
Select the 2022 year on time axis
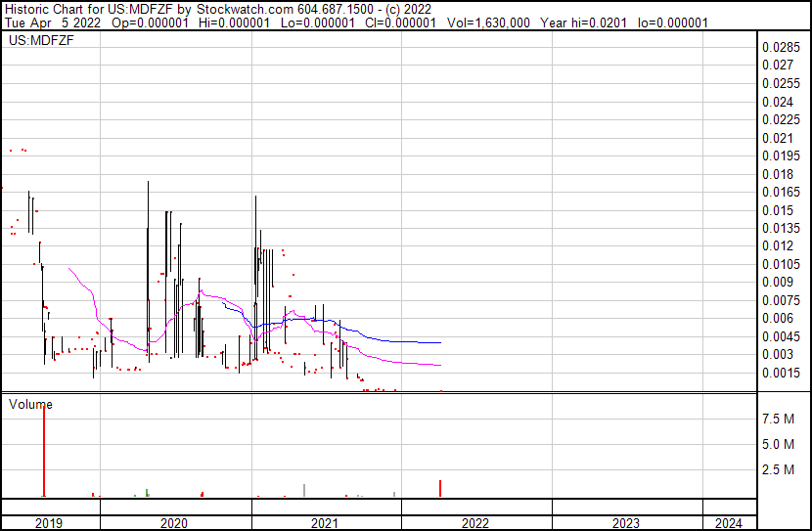click(x=475, y=523)
